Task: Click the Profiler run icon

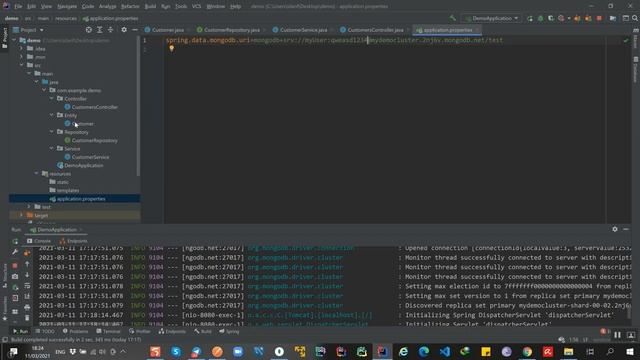Action: pos(561,18)
